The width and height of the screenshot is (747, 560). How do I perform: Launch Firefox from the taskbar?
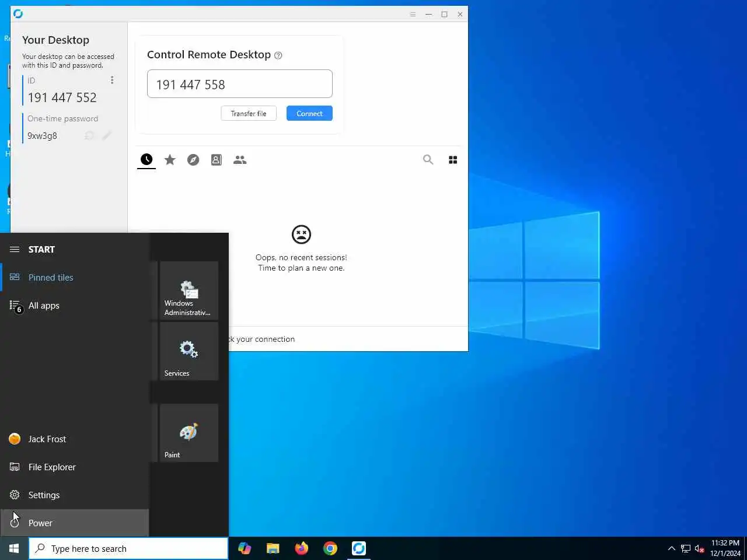coord(302,548)
